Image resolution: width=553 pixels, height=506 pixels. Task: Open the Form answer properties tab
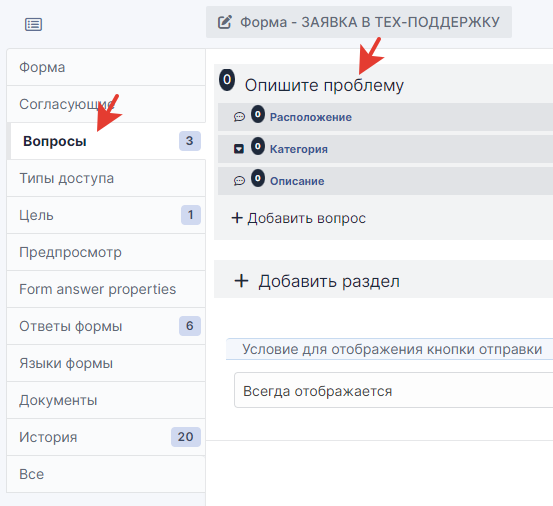pos(106,289)
